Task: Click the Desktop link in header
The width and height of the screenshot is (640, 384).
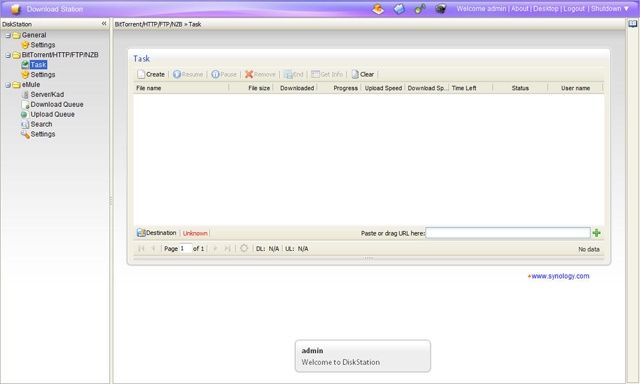Action: [x=546, y=9]
